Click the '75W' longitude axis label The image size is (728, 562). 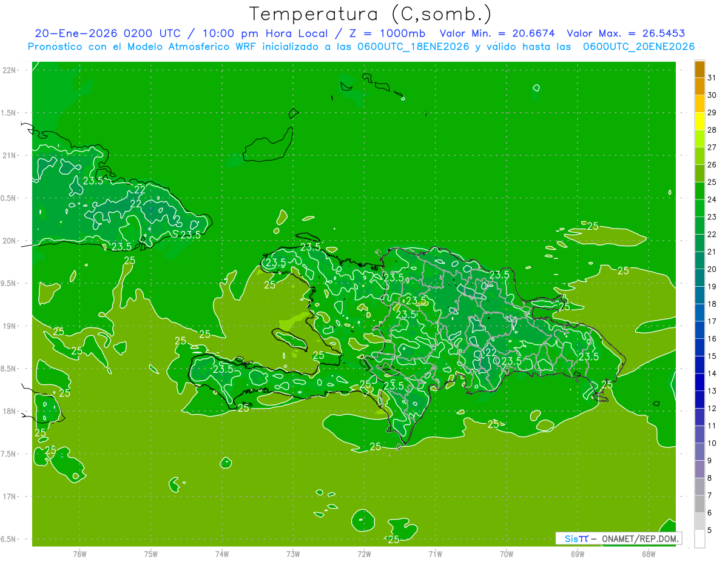(x=151, y=554)
